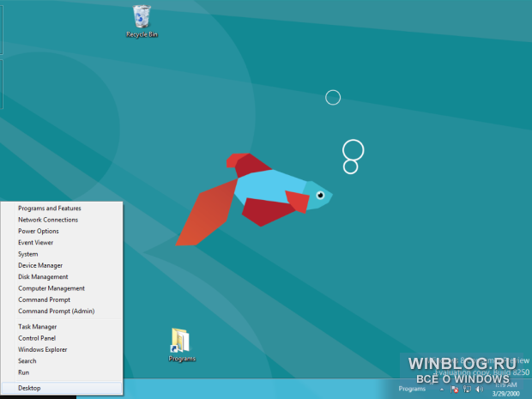This screenshot has height=399, width=532.
Task: Open Task Manager from the menu
Action: click(x=62, y=327)
